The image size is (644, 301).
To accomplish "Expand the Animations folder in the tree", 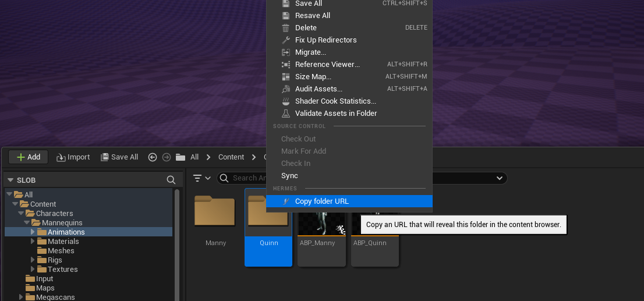I will 33,232.
